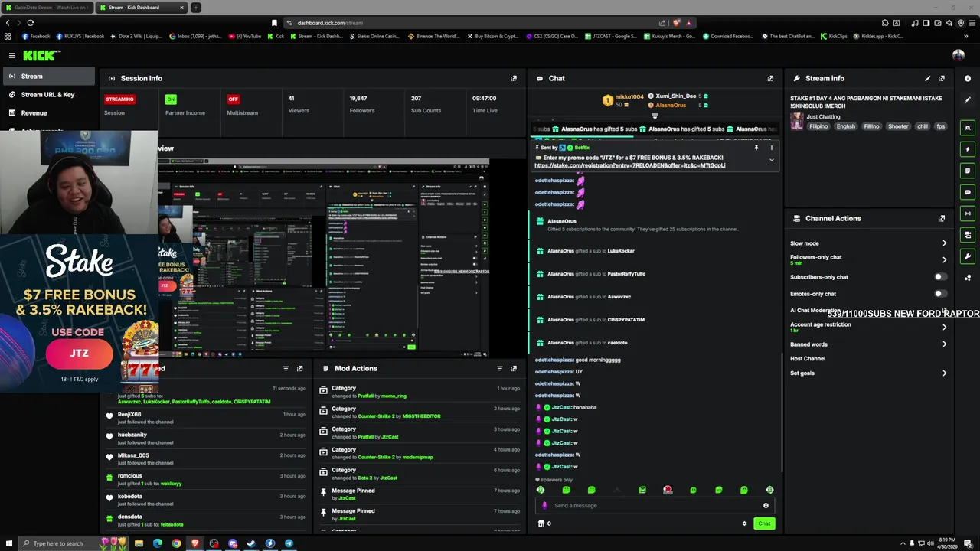Viewport: 980px width, 551px height.
Task: Open Windows Start menu
Action: click(8, 543)
